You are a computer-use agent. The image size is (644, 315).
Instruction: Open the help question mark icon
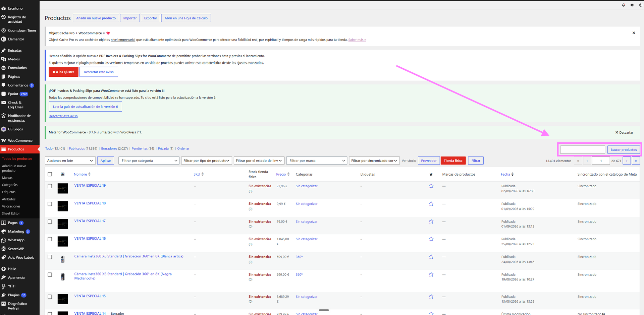click(640, 5)
